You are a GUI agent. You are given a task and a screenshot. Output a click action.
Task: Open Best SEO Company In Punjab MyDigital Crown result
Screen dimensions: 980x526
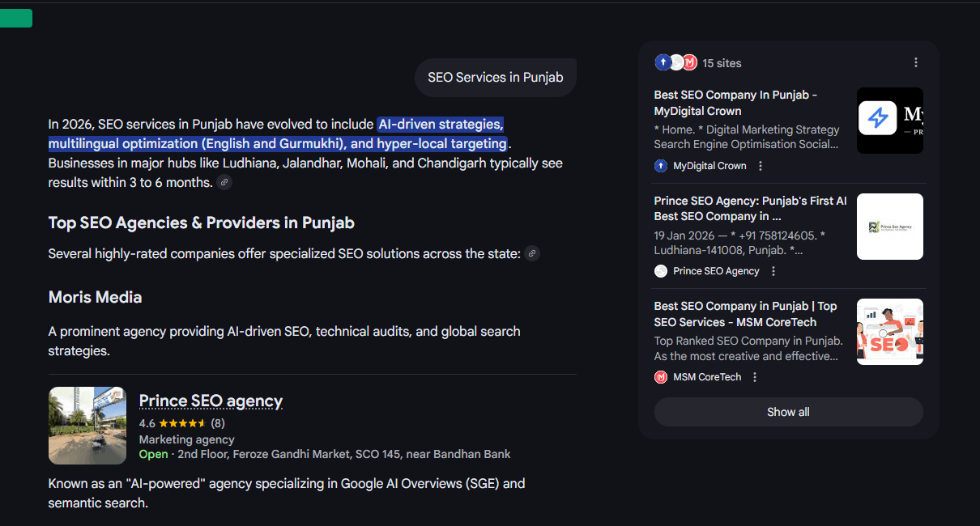[x=735, y=103]
